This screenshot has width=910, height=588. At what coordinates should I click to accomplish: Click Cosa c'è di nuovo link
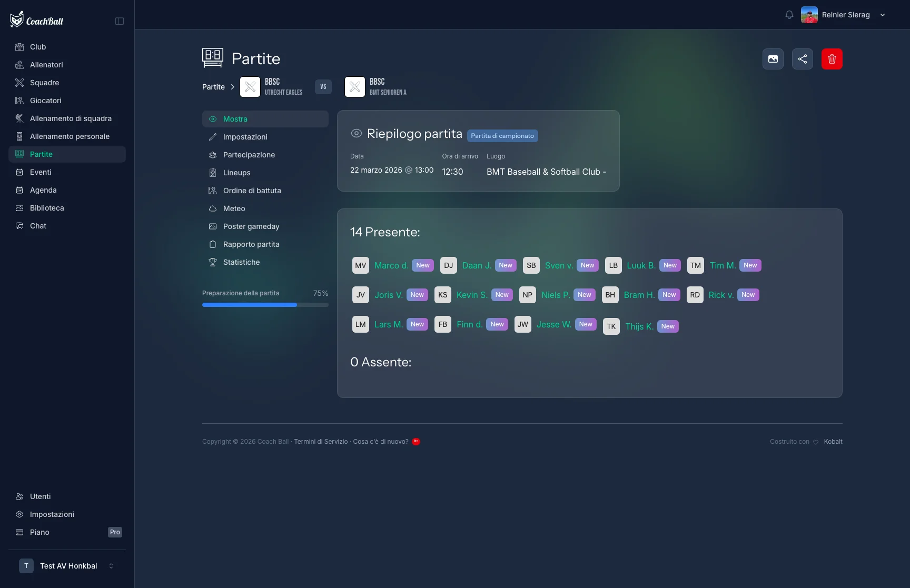(x=381, y=442)
